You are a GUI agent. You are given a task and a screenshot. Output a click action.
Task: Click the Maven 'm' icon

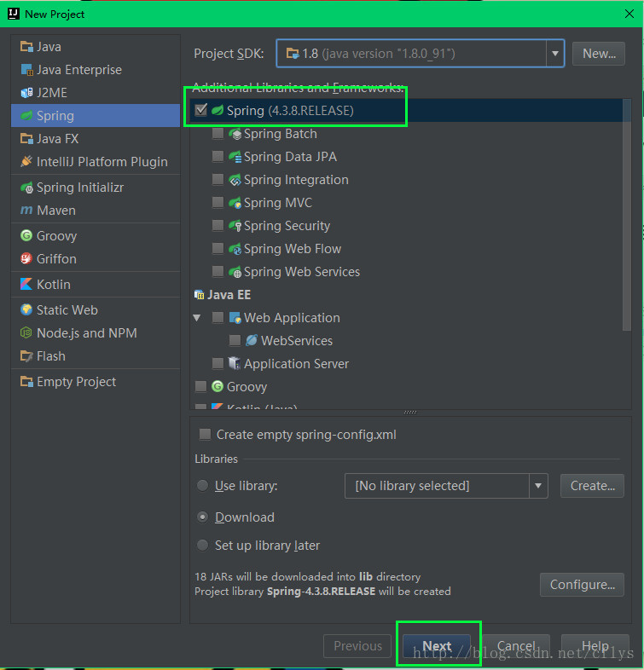[26, 210]
